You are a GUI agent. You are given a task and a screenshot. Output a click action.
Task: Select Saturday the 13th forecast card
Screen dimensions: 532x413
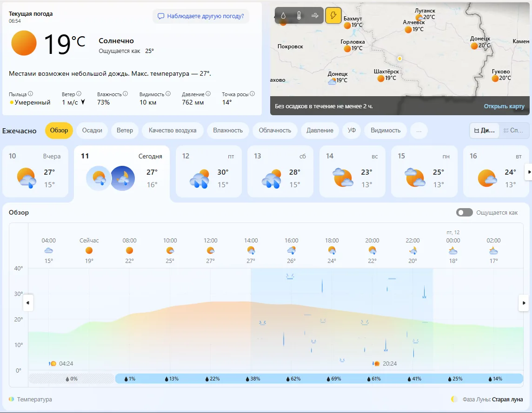[x=280, y=171]
